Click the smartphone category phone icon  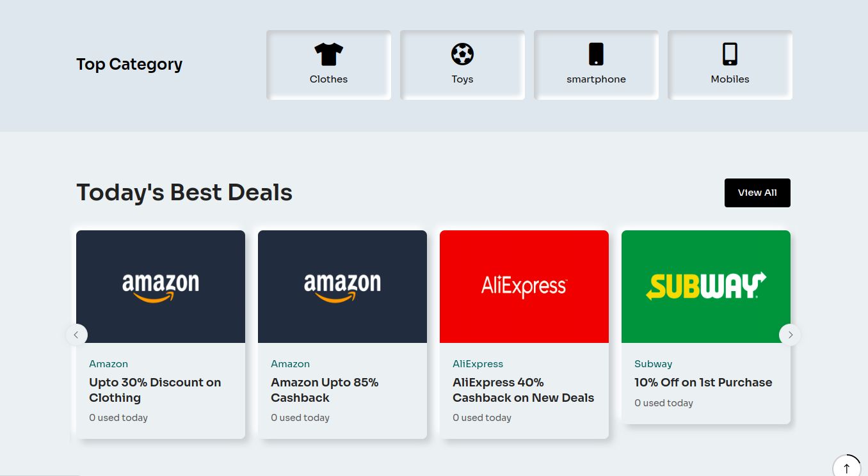click(x=596, y=54)
